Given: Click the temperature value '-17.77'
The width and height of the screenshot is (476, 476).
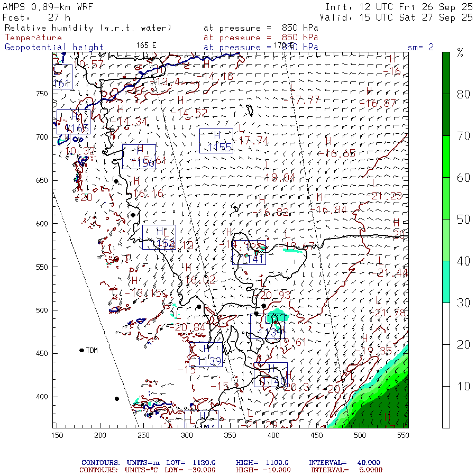Looking at the screenshot, I should [x=301, y=99].
